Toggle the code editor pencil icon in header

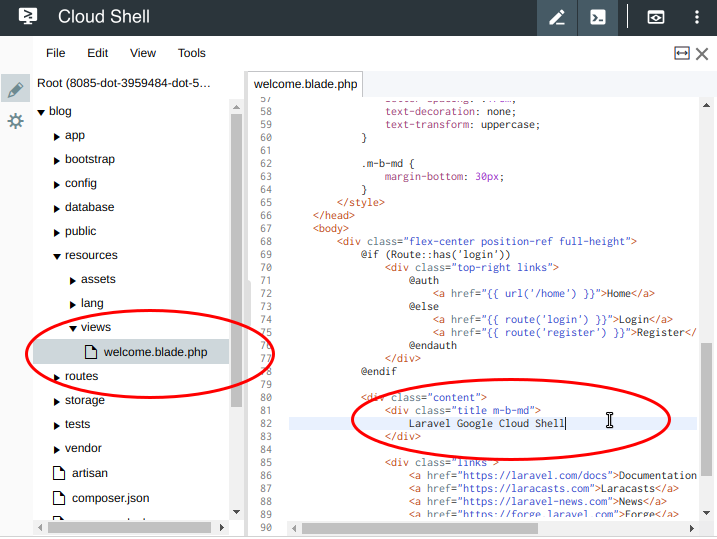(x=557, y=17)
